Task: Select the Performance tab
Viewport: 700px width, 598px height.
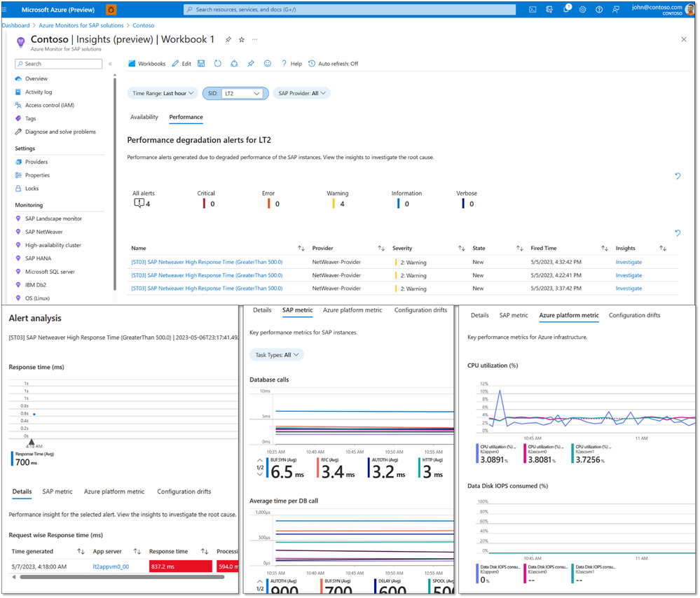Action: (x=186, y=117)
